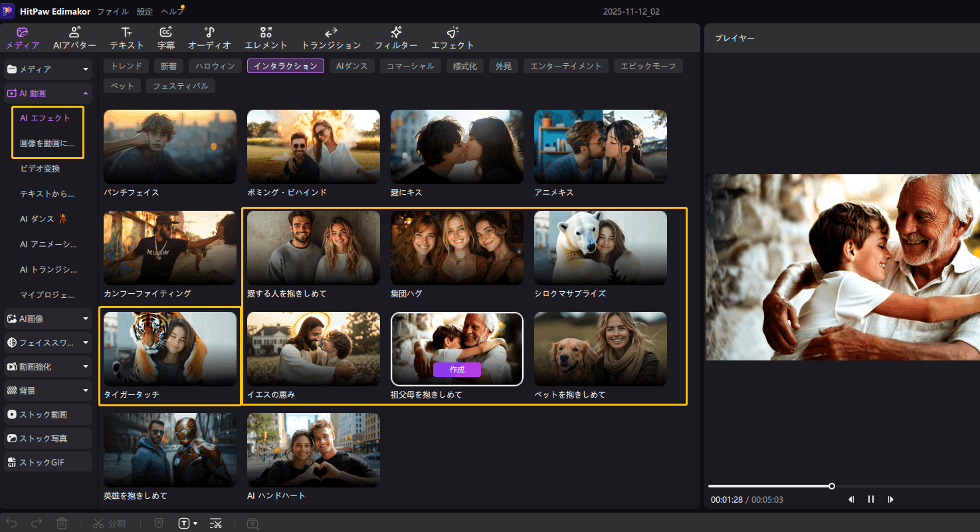Open the AIアバター tab icon
Viewport: 980px width, 532px height.
(x=74, y=32)
